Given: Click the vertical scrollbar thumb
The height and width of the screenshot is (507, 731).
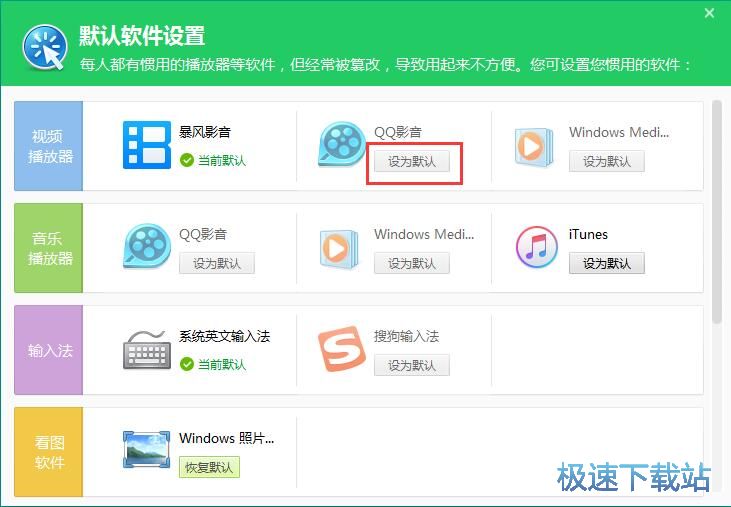Looking at the screenshot, I should tap(717, 212).
